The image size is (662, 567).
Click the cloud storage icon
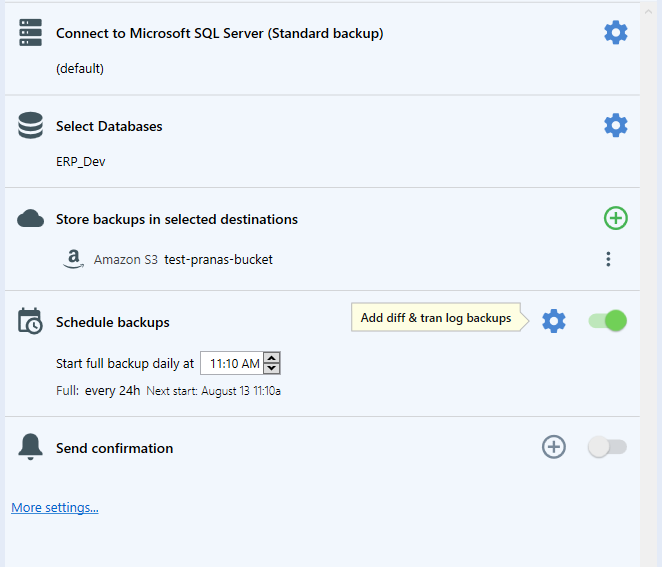(30, 218)
